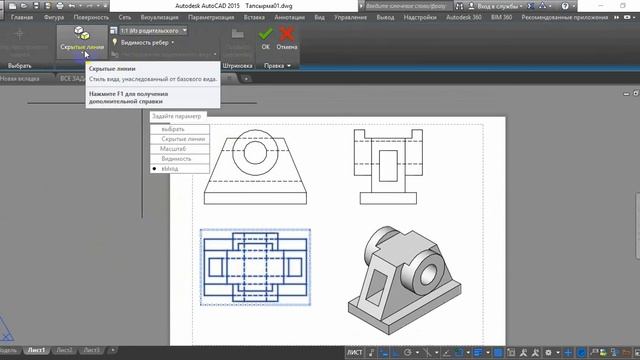The image size is (640, 360).
Task: Switch to the Лист1 layout tab
Action: (36, 350)
